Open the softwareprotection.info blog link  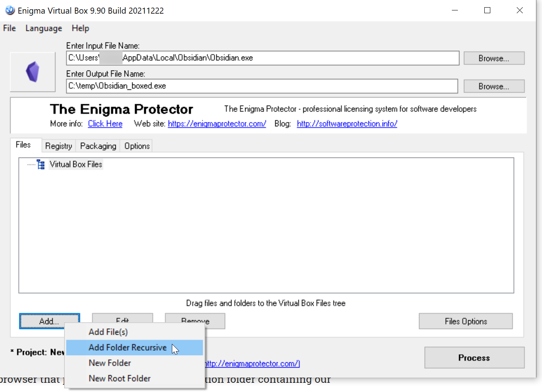click(347, 124)
